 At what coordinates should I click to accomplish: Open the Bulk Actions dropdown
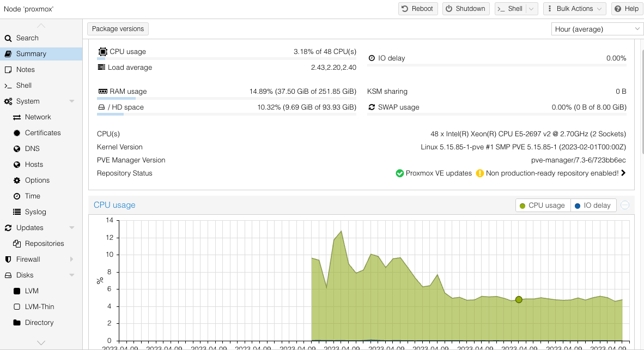pyautogui.click(x=575, y=9)
